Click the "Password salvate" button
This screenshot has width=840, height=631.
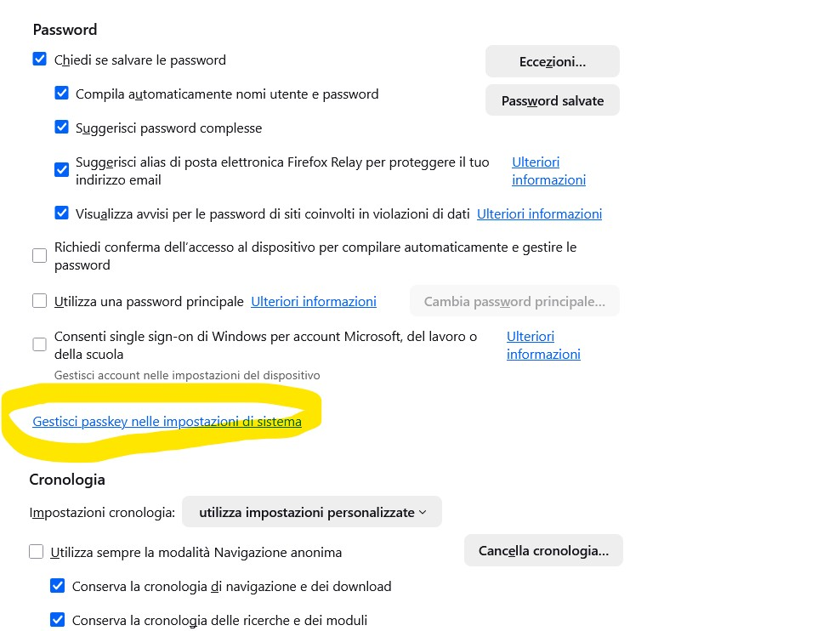click(552, 100)
